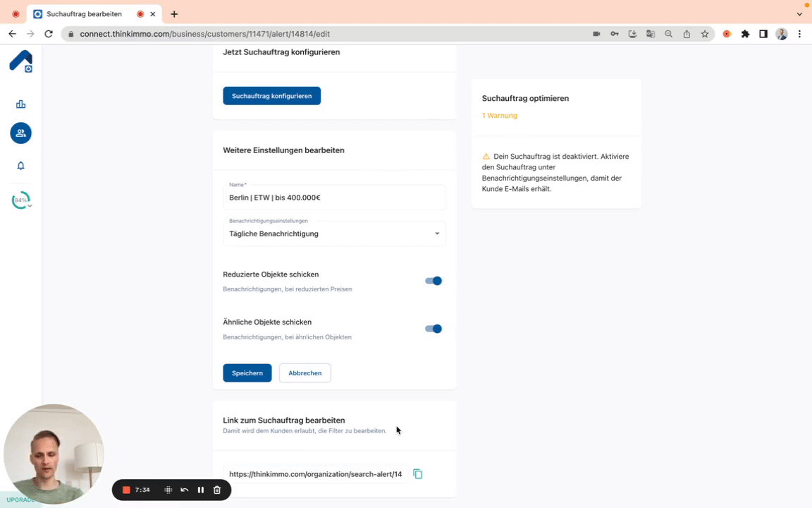Copy the search alert link

pyautogui.click(x=417, y=474)
